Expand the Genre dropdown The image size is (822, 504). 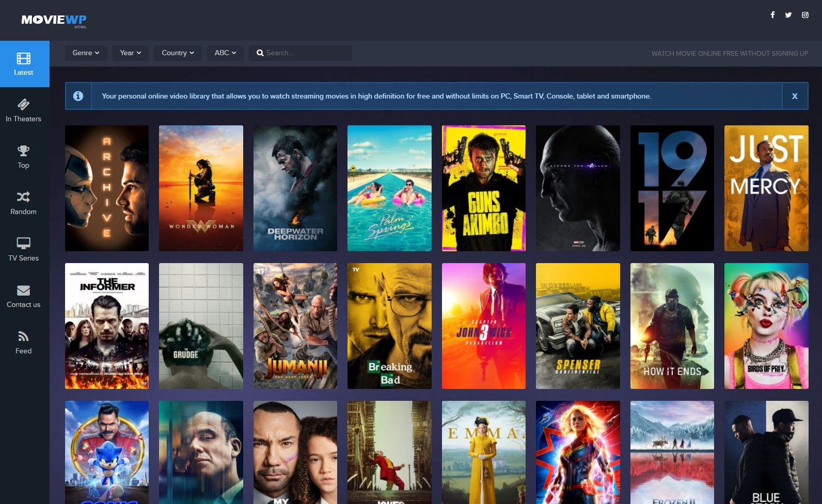click(x=86, y=53)
